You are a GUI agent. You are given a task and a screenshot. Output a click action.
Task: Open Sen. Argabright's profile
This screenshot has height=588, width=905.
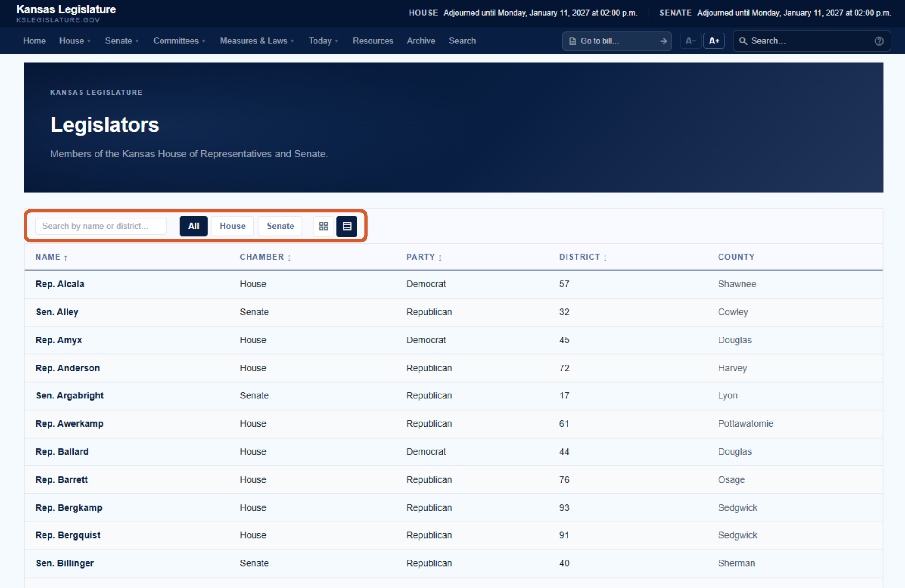(70, 396)
